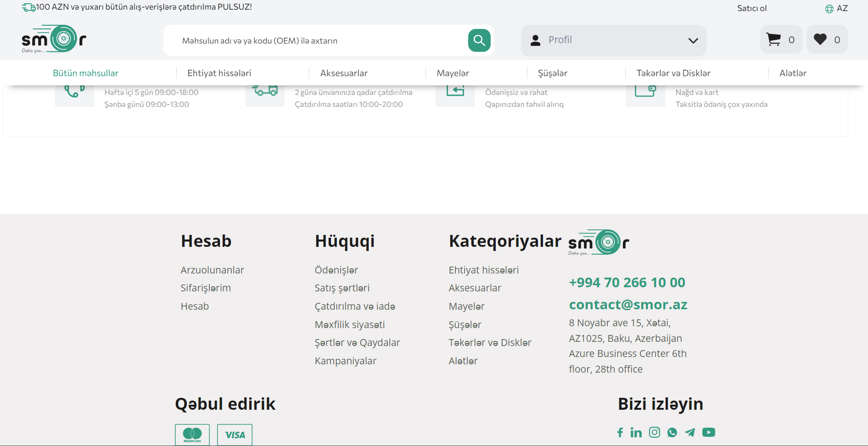
Task: Open the YouTube channel icon
Action: click(x=708, y=432)
